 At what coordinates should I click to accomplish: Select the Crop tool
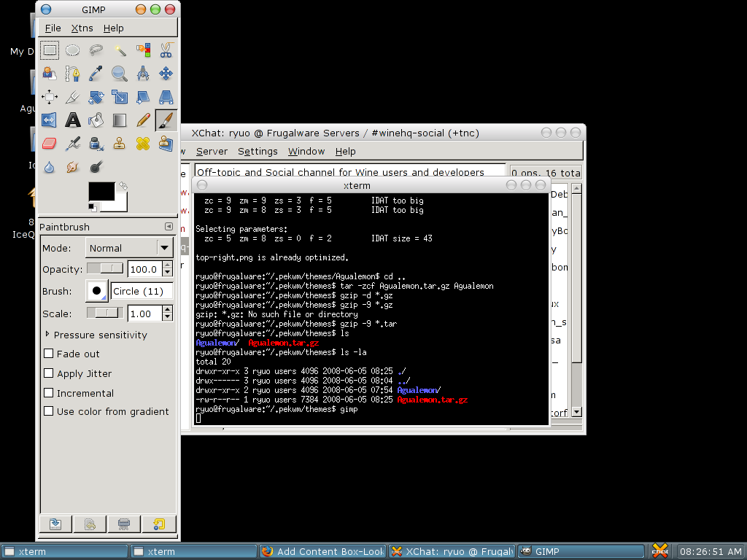(72, 97)
